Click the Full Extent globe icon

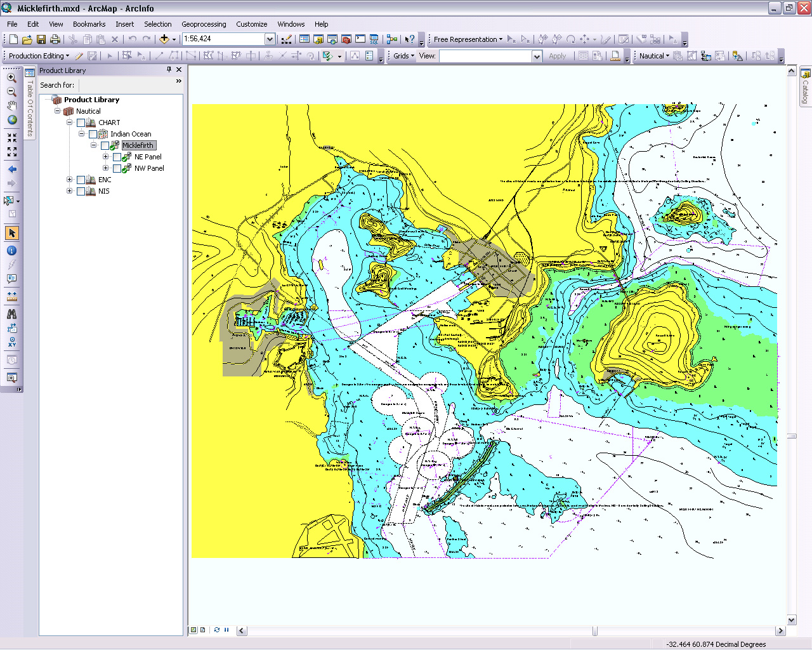point(11,119)
